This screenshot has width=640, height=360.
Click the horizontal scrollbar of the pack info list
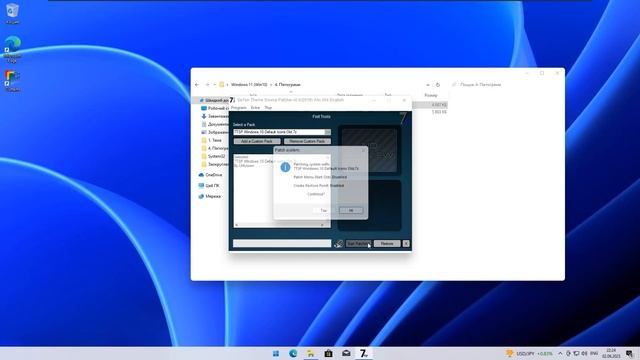click(279, 225)
